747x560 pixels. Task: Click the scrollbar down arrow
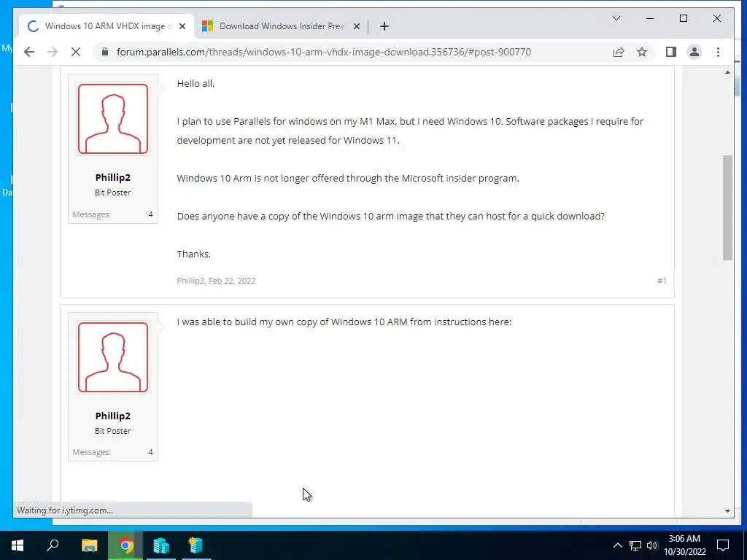click(727, 511)
